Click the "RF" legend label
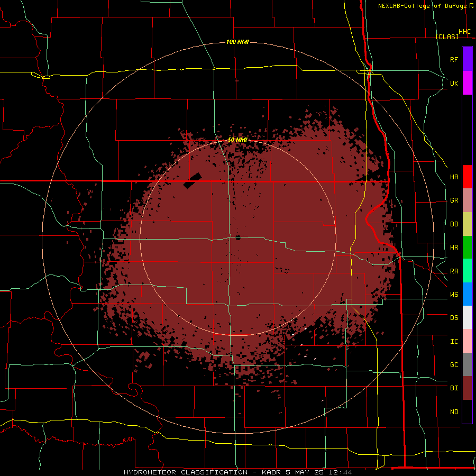The width and height of the screenshot is (476, 476). click(454, 59)
